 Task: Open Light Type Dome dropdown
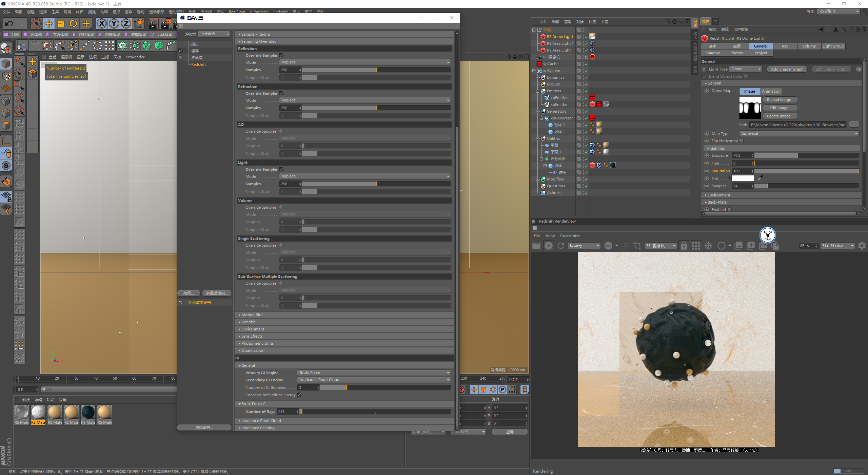746,69
